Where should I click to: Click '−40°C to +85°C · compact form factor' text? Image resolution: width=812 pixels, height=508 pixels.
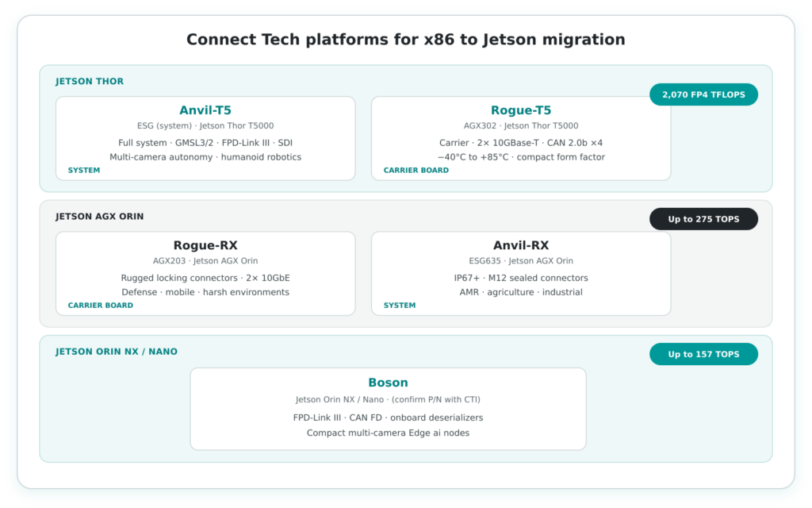[521, 157]
